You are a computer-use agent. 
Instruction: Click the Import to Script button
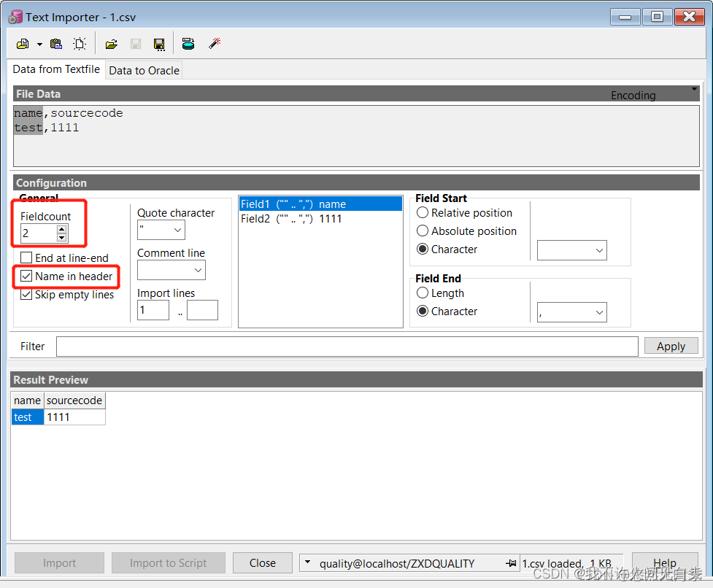click(169, 563)
